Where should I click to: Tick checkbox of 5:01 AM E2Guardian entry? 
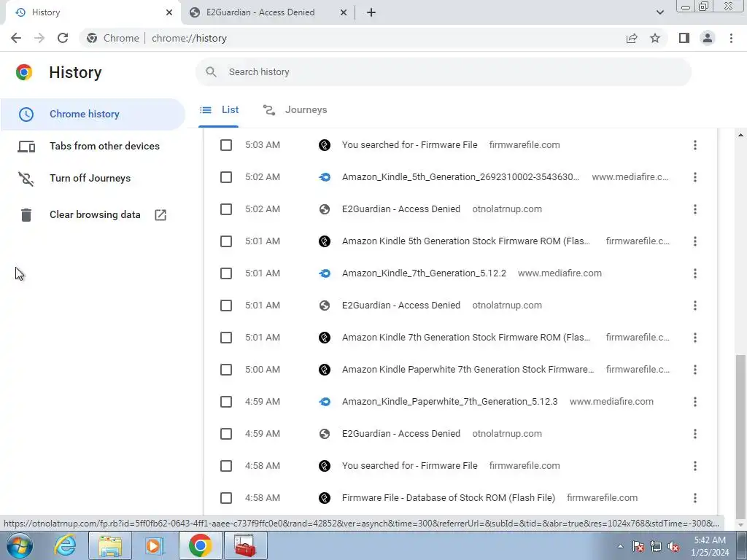(x=226, y=306)
